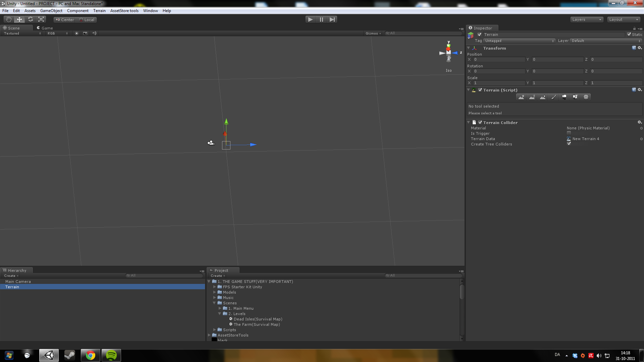Open the Untagged tag dropdown
The height and width of the screenshot is (362, 644).
(x=519, y=41)
